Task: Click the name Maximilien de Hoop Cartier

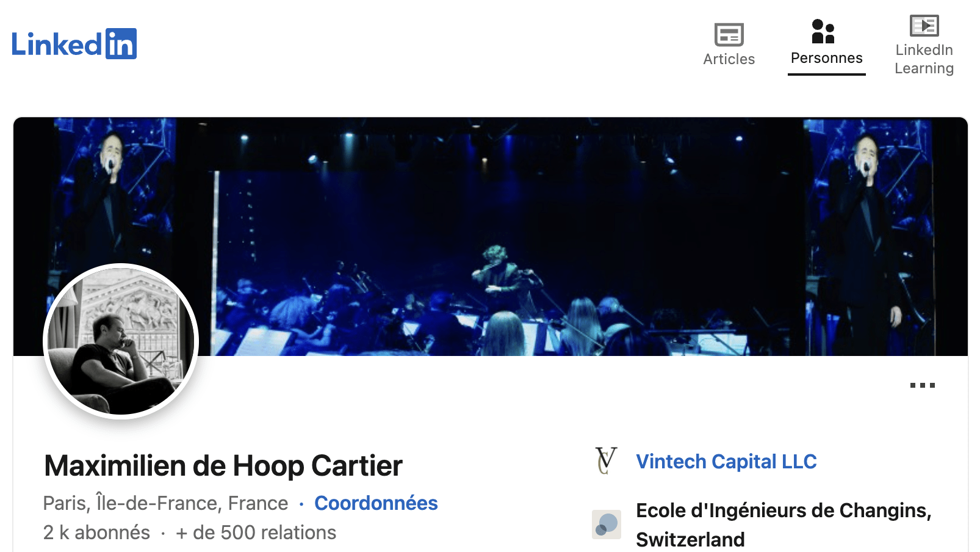Action: tap(223, 466)
